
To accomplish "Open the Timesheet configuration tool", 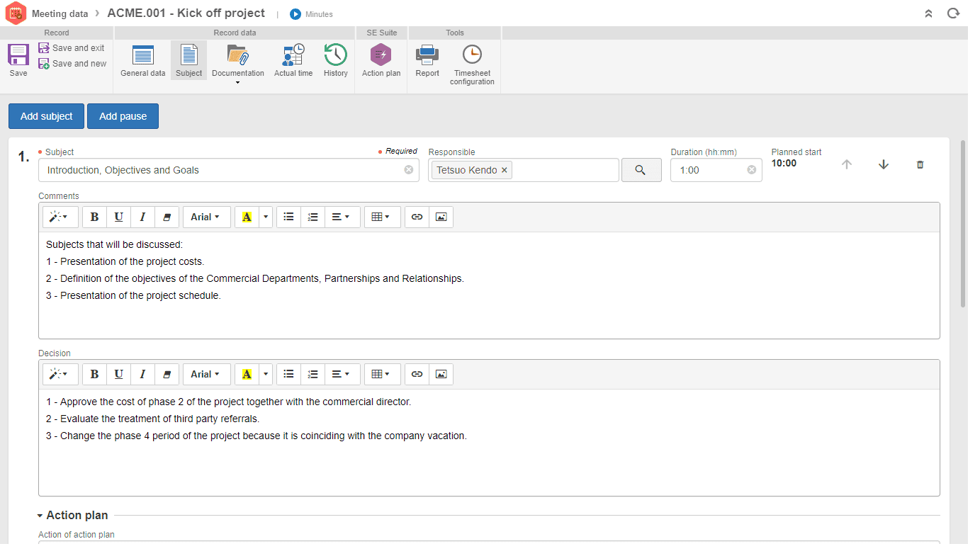I will 472,64.
